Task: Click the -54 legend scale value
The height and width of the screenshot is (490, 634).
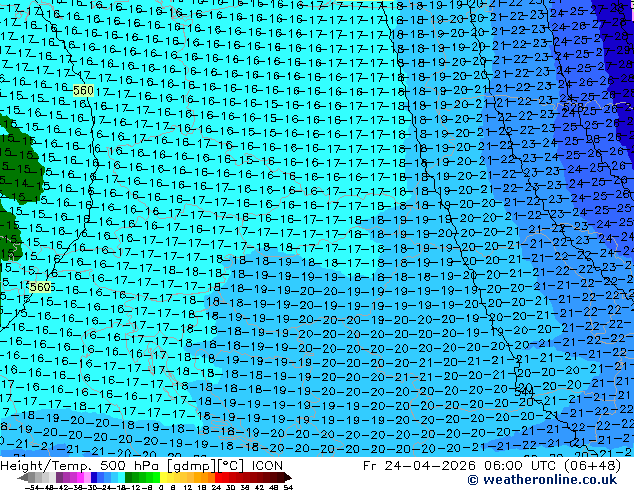Action: 32,487
